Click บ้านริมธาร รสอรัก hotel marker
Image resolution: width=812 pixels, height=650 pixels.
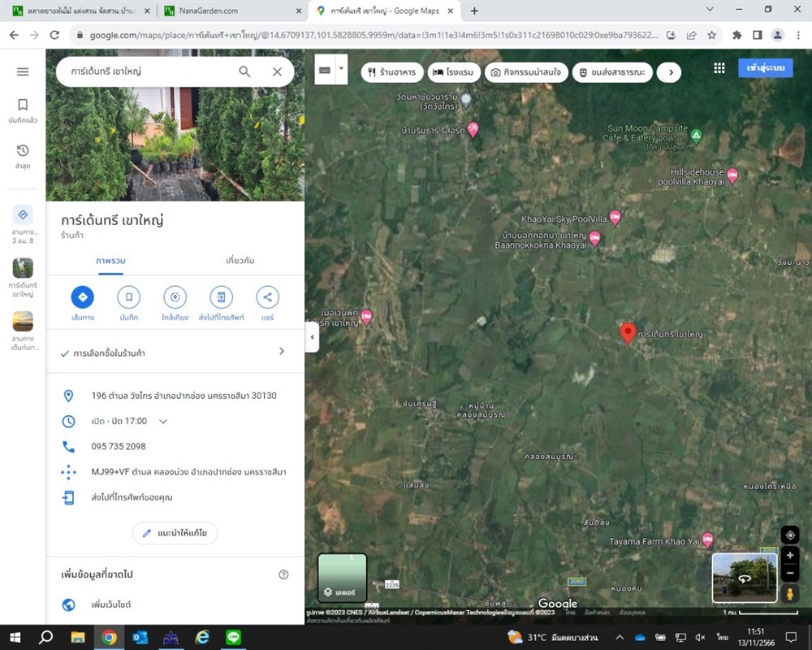(x=473, y=128)
